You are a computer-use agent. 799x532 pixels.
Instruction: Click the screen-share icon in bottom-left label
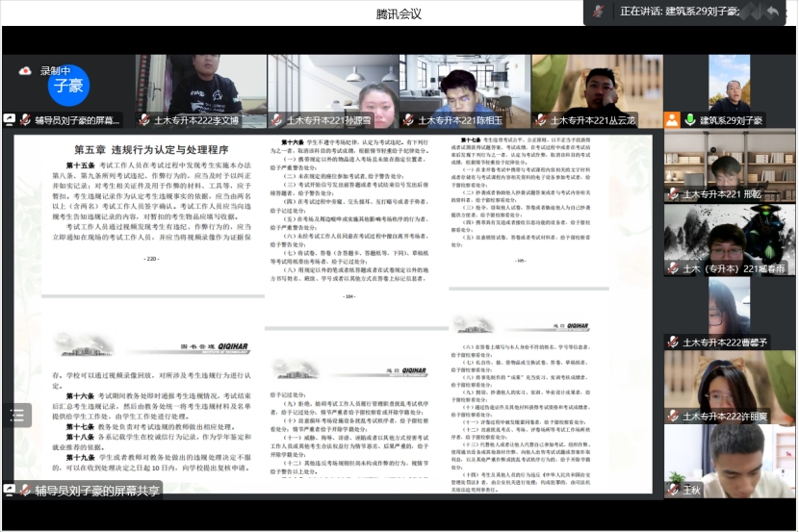click(x=10, y=490)
